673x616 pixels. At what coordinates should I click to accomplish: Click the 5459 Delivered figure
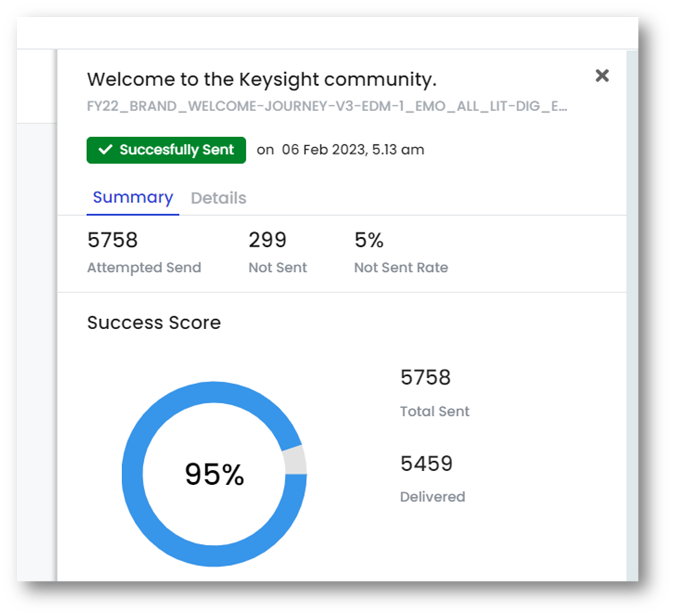[426, 463]
